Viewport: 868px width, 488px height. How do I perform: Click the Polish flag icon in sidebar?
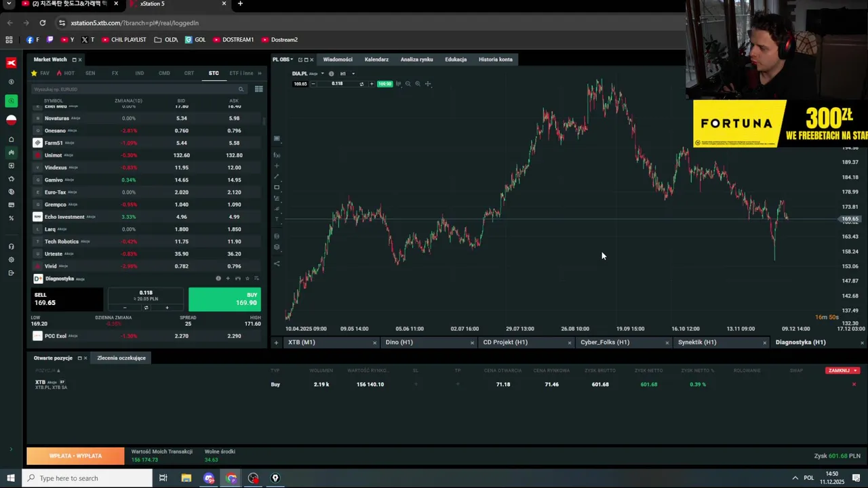pos(11,120)
